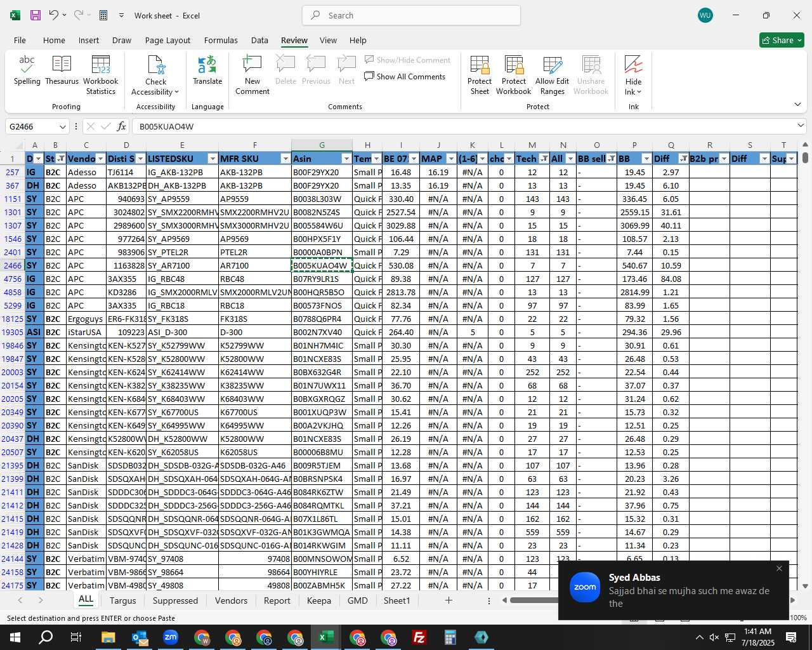Image resolution: width=812 pixels, height=650 pixels.
Task: Click the WU account avatar
Action: point(705,15)
